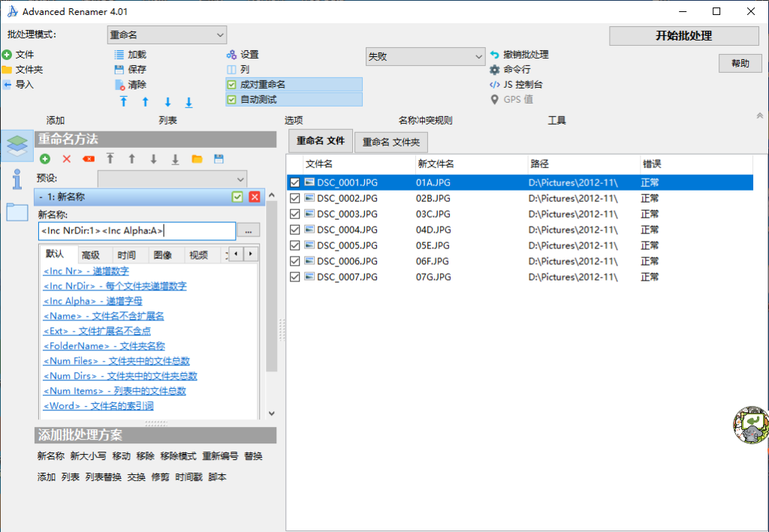Uncheck the DSC_0001.JPG file checkbox
The height and width of the screenshot is (532, 769).
pos(294,183)
